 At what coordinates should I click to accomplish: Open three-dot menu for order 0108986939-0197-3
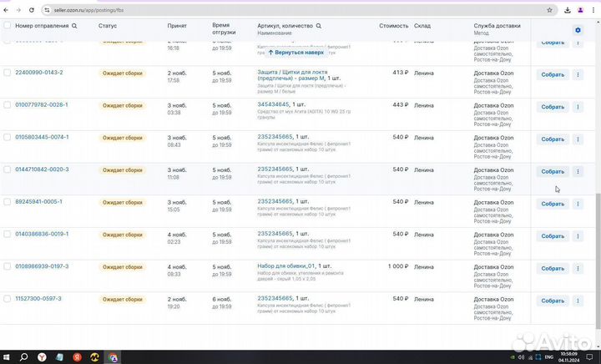click(578, 269)
